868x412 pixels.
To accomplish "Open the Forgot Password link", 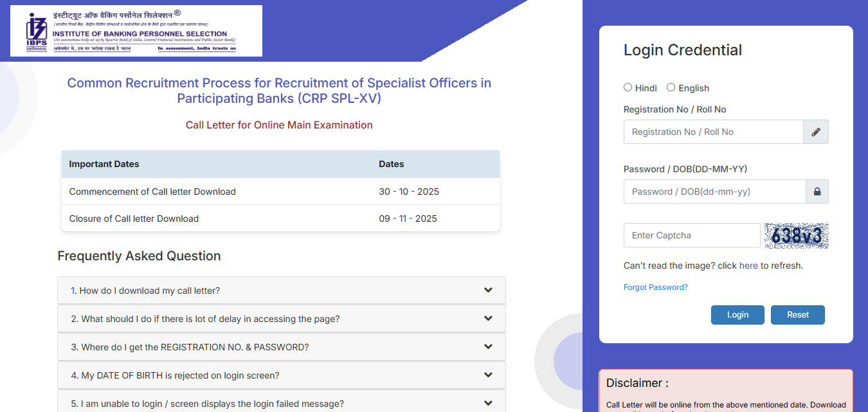I will tap(655, 287).
